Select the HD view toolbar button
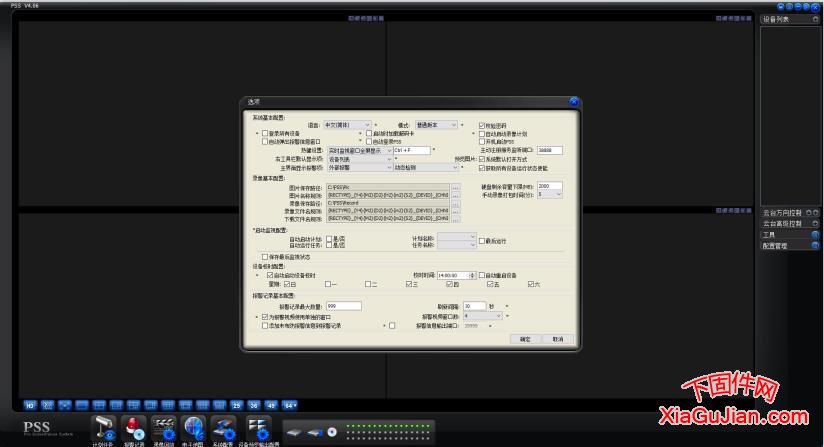The image size is (824, 447). tap(30, 406)
